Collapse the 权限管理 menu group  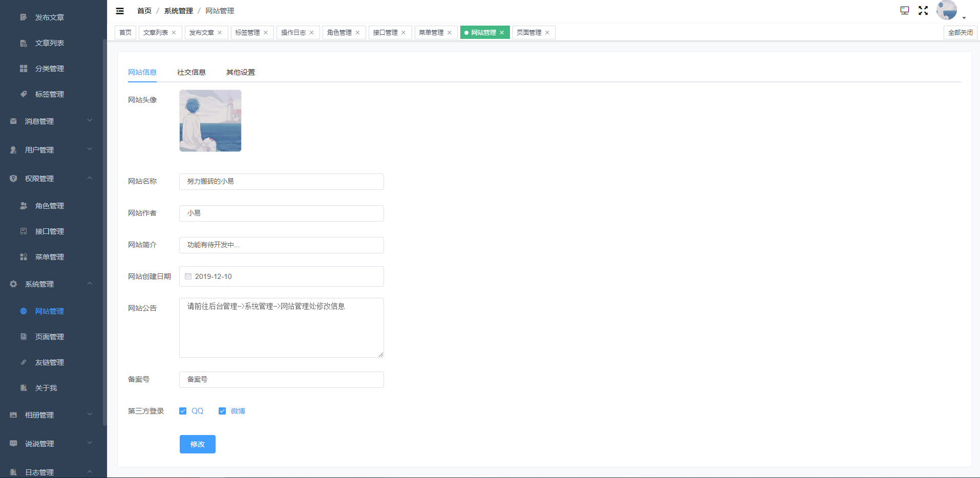pos(51,179)
